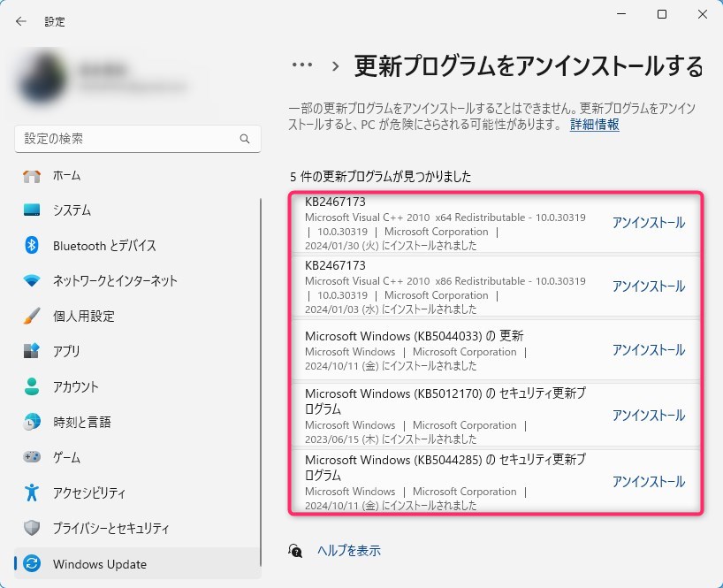The width and height of the screenshot is (723, 588).
Task: Click the アプリ icon in sidebar
Action: (32, 351)
